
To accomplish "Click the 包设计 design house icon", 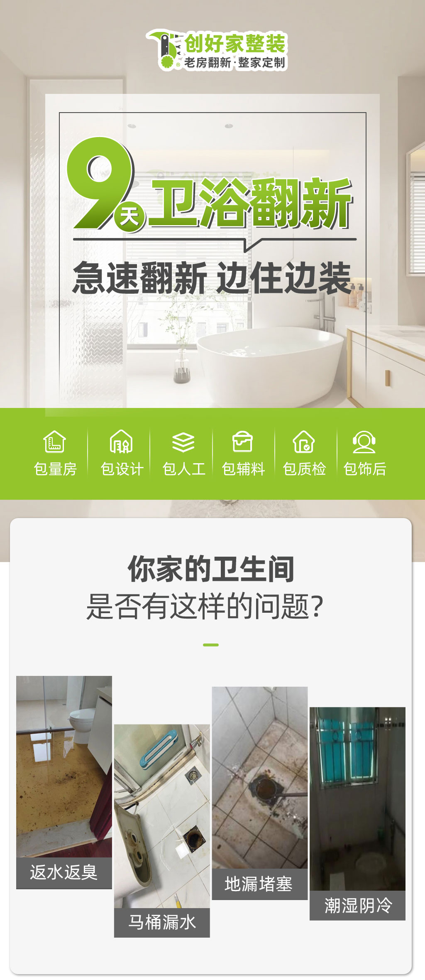I will pos(121,441).
